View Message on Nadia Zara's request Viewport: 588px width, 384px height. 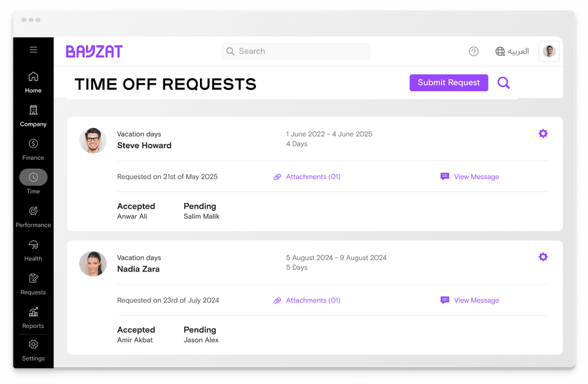(x=476, y=300)
